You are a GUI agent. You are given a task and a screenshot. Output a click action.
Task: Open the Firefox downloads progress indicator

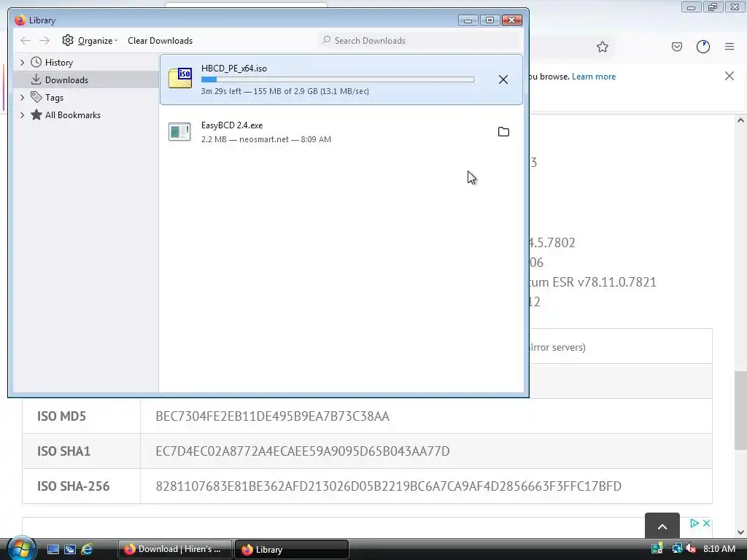(703, 47)
